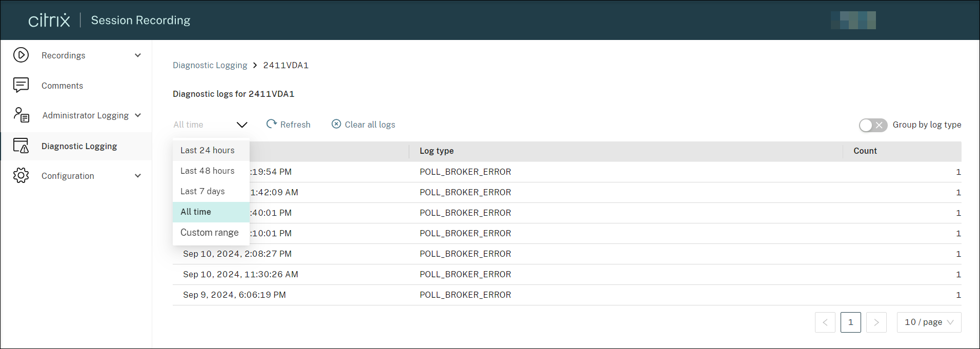Expand the Administrator Logging chevron

coord(138,115)
